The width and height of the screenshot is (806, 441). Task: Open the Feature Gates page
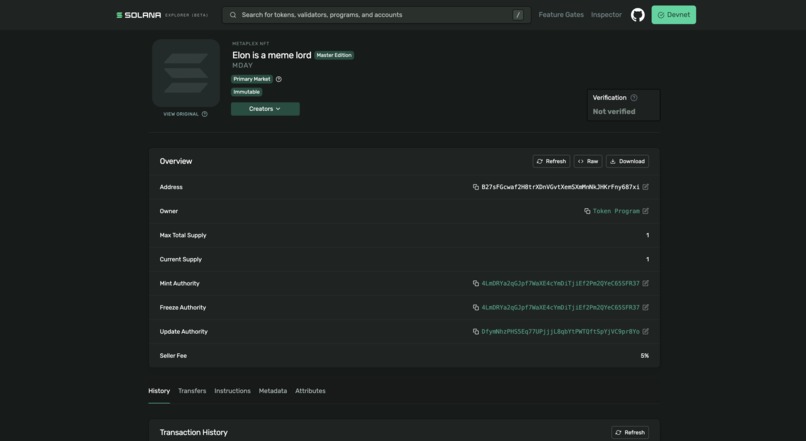pos(561,15)
